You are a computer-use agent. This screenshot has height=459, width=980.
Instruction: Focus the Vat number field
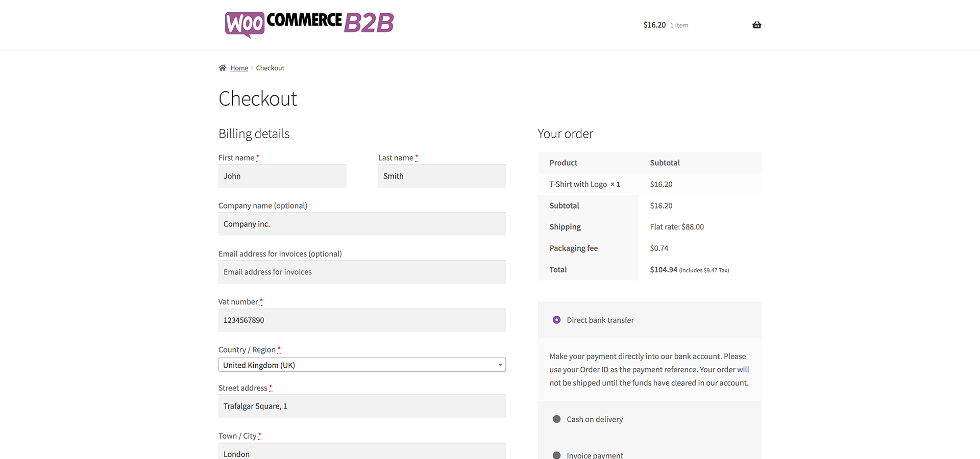click(362, 320)
